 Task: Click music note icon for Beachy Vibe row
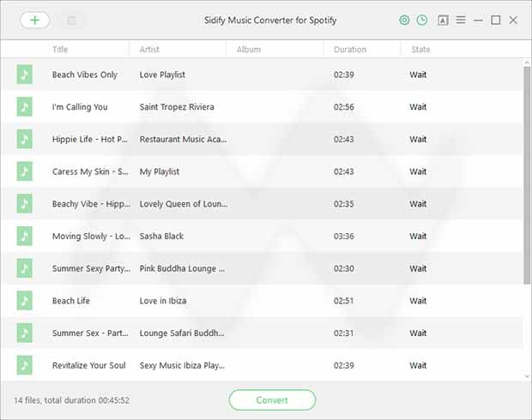pyautogui.click(x=24, y=204)
